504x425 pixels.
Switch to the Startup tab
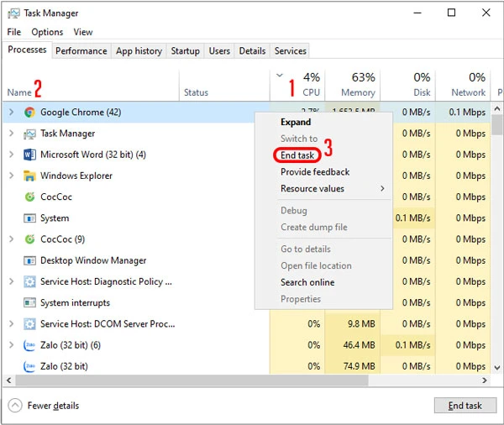(185, 51)
